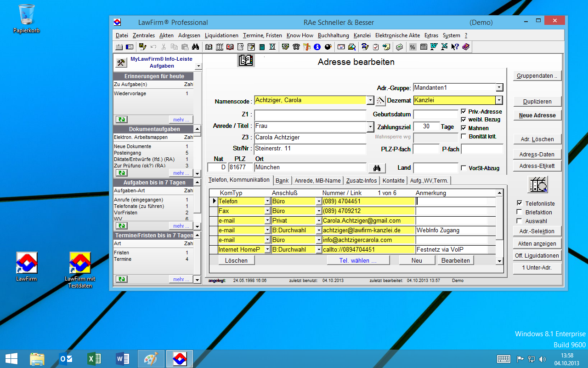Switch to the Bank tab
The height and width of the screenshot is (368, 588).
click(282, 181)
